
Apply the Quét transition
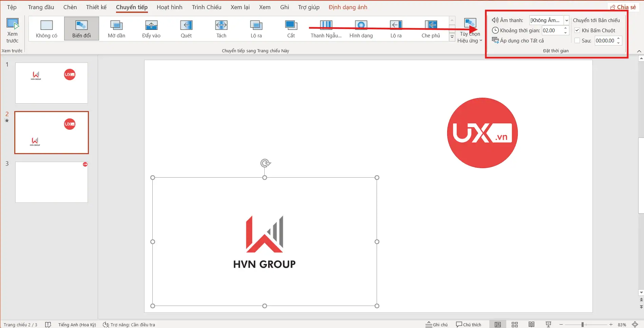[x=186, y=29]
